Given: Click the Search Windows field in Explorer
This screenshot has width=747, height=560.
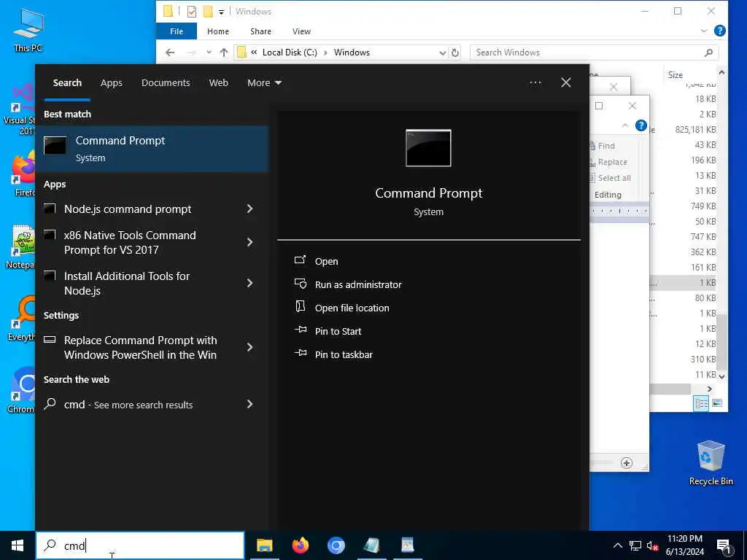Looking at the screenshot, I should pos(594,52).
